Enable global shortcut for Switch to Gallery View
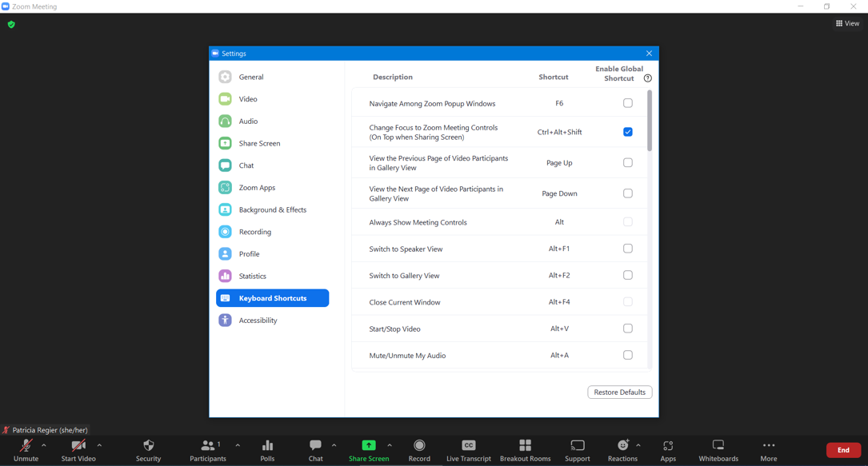Image resolution: width=868 pixels, height=466 pixels. [628, 275]
